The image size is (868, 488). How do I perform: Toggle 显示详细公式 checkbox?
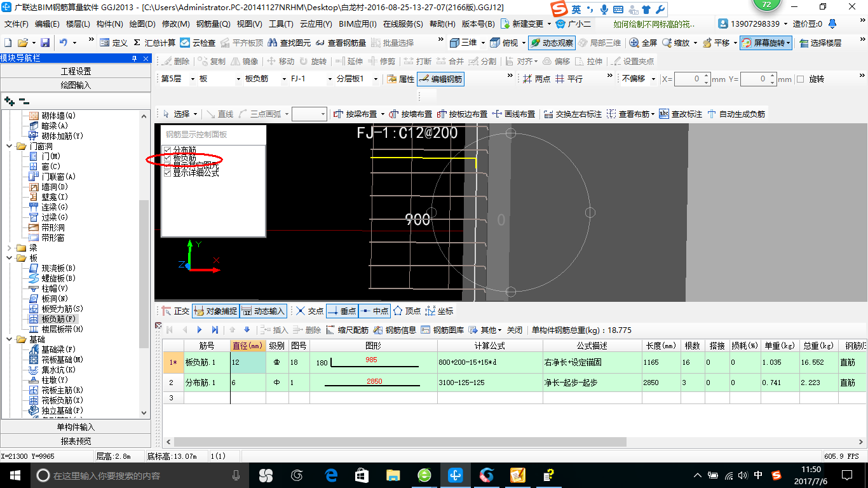click(x=168, y=173)
